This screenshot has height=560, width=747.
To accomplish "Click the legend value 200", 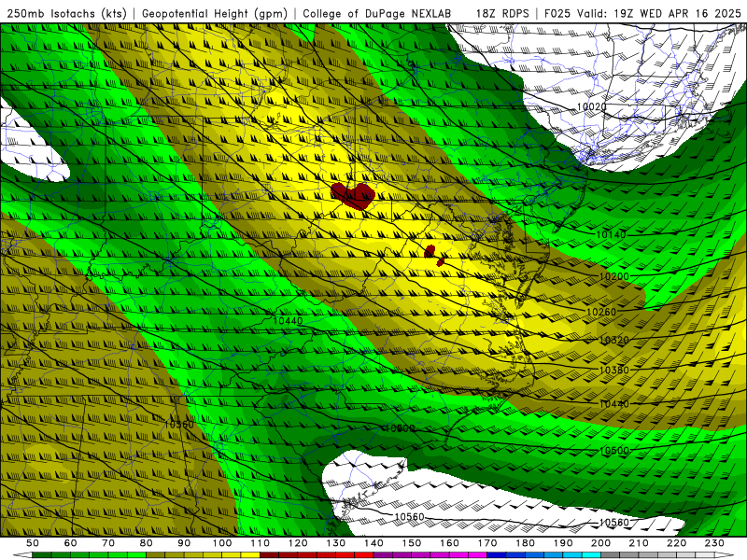I will click(x=600, y=543).
